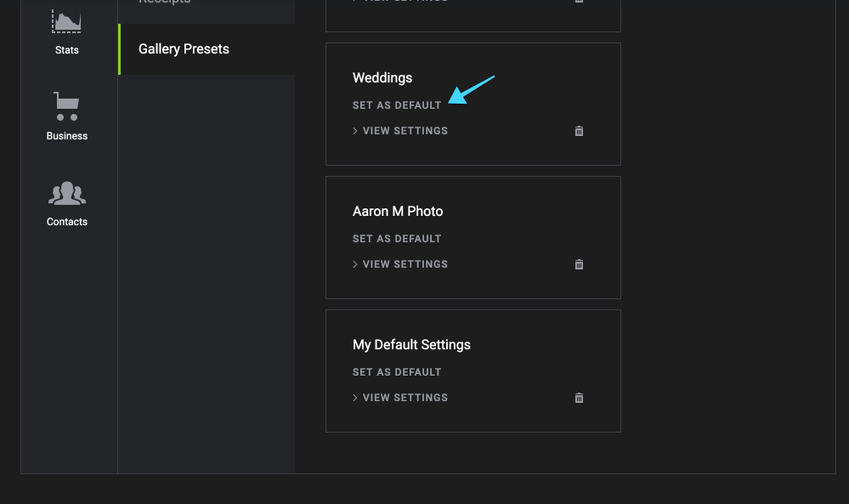Click the My Default Settings title
849x504 pixels.
411,345
